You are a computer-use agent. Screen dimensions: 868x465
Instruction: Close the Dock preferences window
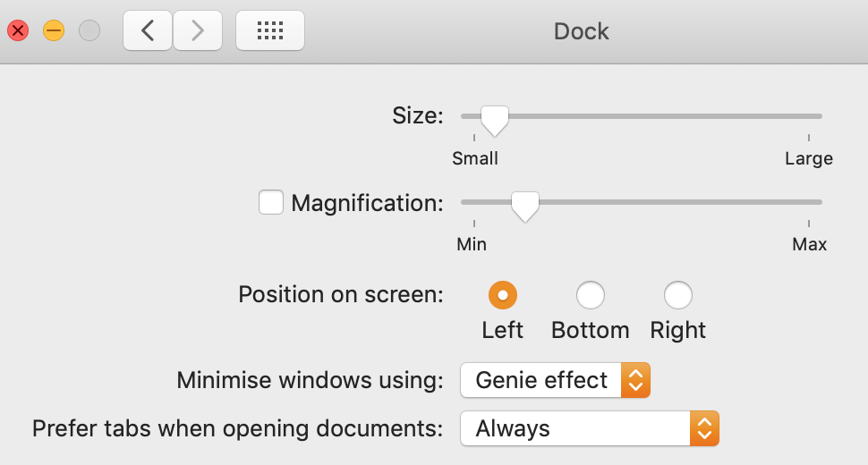pyautogui.click(x=18, y=31)
